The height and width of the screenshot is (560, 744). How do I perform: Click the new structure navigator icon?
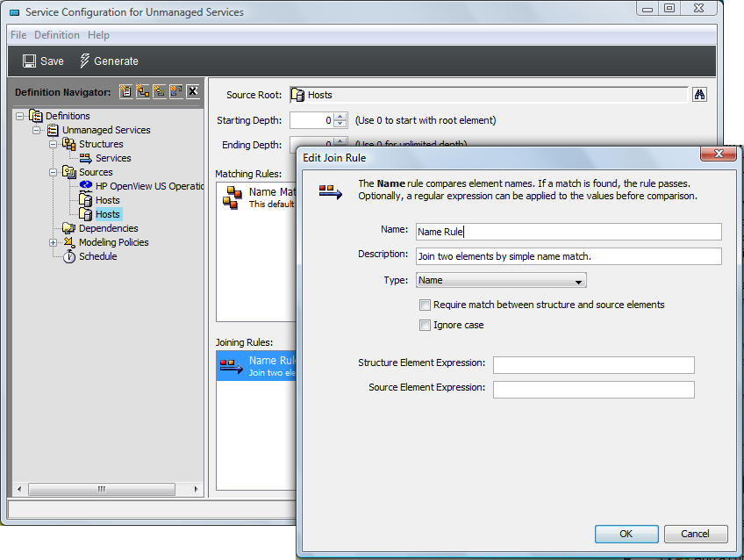click(143, 90)
